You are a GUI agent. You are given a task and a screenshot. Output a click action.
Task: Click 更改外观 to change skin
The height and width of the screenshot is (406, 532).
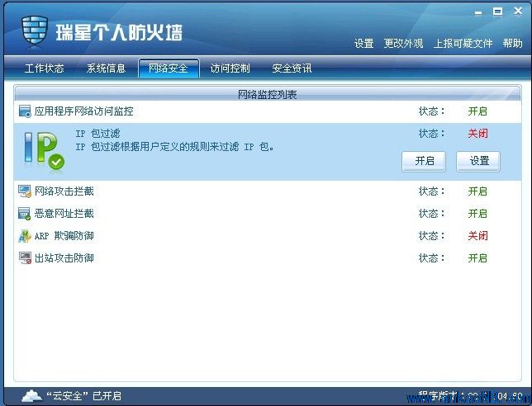[403, 44]
